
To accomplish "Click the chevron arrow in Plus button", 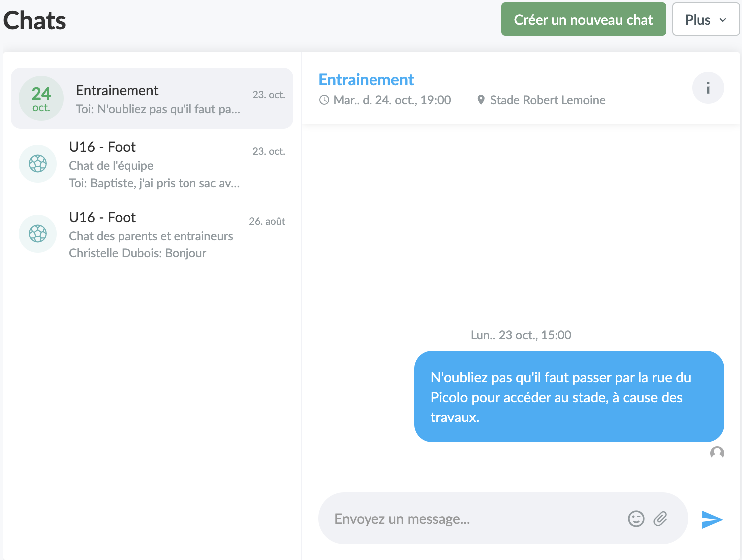I will pyautogui.click(x=723, y=20).
